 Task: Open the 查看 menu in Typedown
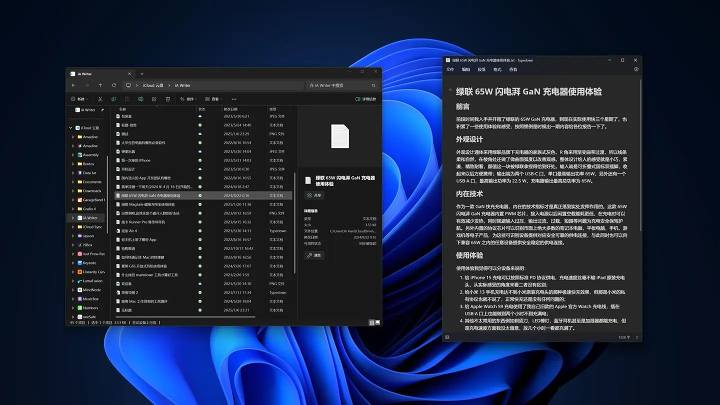click(x=513, y=69)
